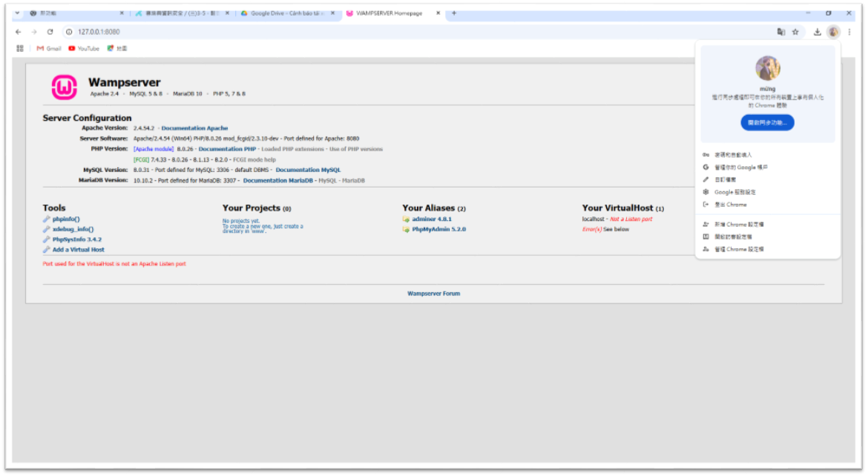
Task: Open the phpinfo() tool link
Action: pyautogui.click(x=66, y=219)
